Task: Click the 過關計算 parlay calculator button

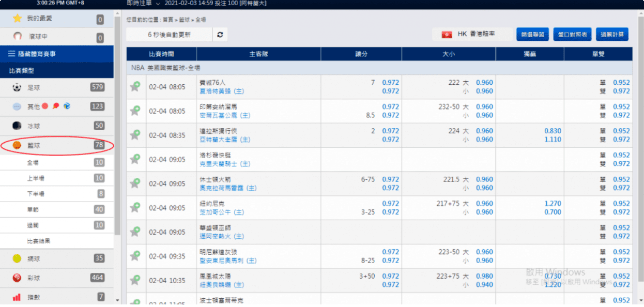Action: click(x=612, y=35)
